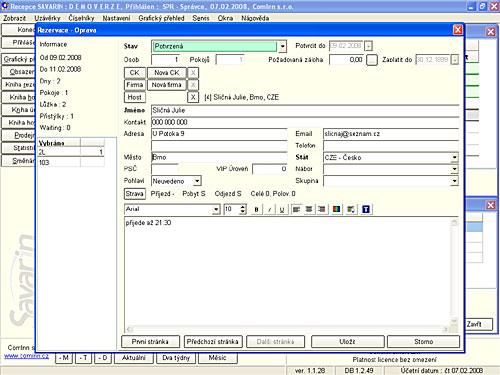Image resolution: width=500 pixels, height=375 pixels.
Task: Click the Strava button
Action: coord(135,194)
